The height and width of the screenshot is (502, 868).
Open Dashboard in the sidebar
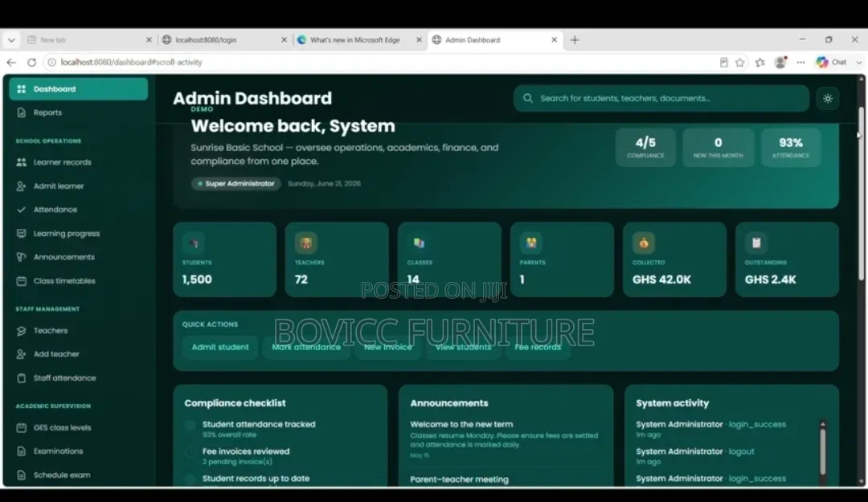click(78, 89)
